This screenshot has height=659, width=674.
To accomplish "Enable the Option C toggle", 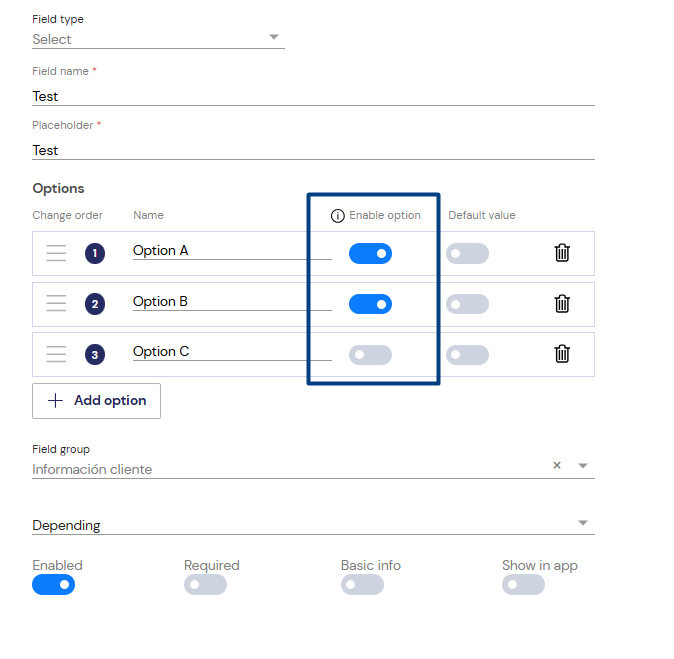I will point(370,355).
